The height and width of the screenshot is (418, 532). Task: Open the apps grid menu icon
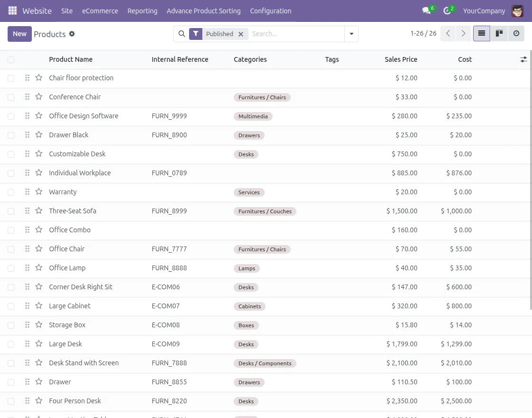point(12,10)
